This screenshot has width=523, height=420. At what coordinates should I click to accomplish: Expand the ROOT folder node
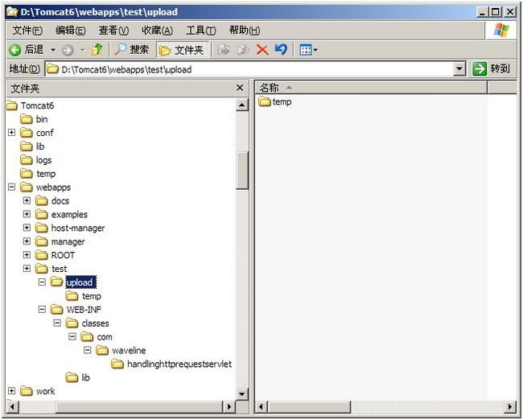(x=27, y=255)
